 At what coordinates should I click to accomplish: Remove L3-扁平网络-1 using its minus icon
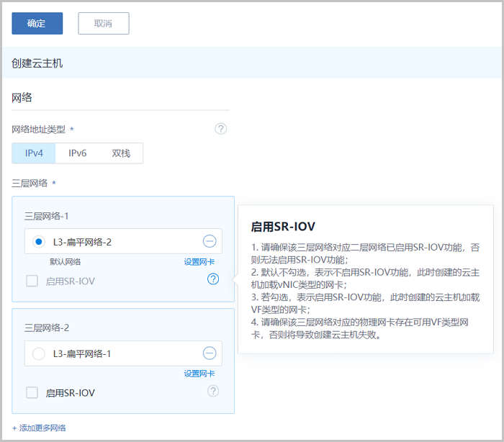pyautogui.click(x=210, y=353)
